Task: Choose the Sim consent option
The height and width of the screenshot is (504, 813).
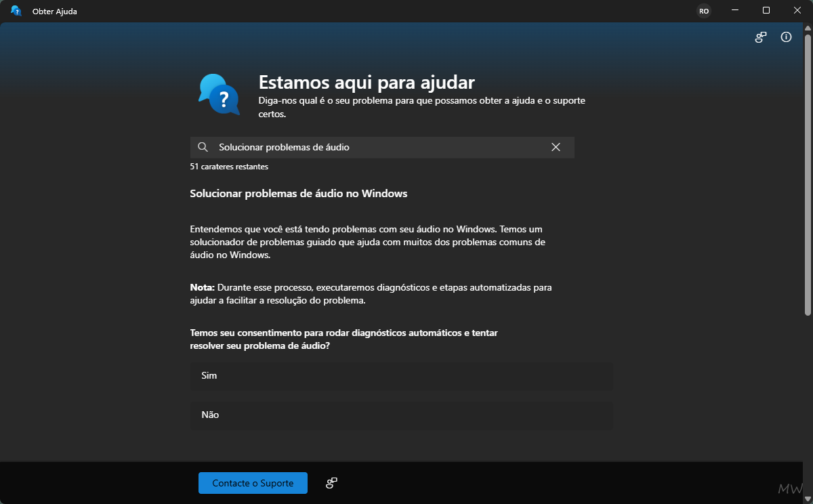Action: [x=402, y=375]
